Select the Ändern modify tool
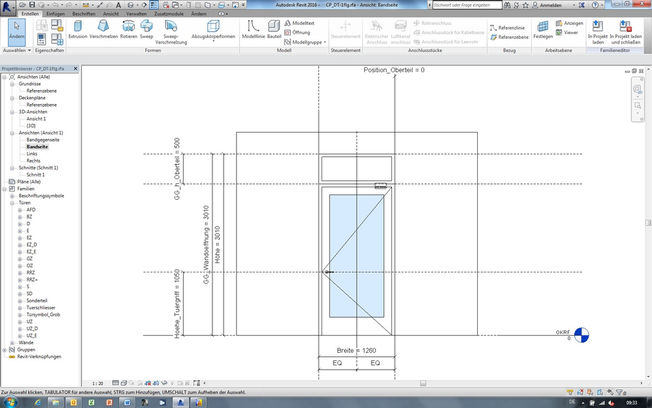 (x=17, y=31)
